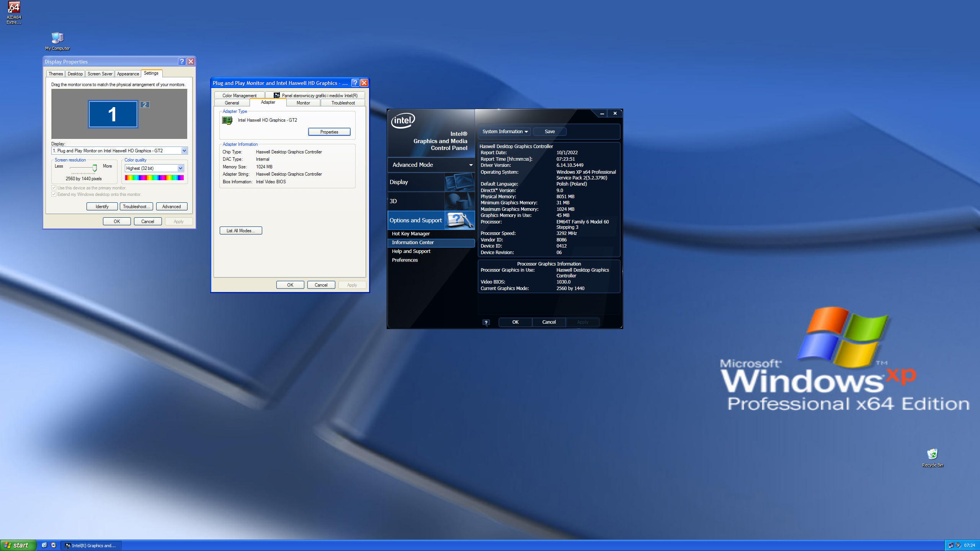Click the adapter Properties button
The height and width of the screenshot is (551, 980).
coord(329,132)
